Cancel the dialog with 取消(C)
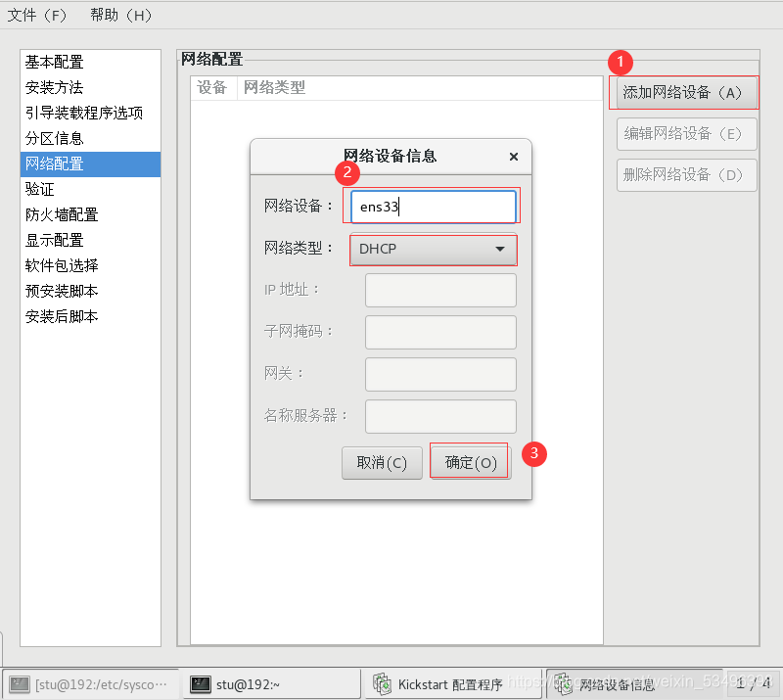The width and height of the screenshot is (783, 700). click(x=382, y=462)
